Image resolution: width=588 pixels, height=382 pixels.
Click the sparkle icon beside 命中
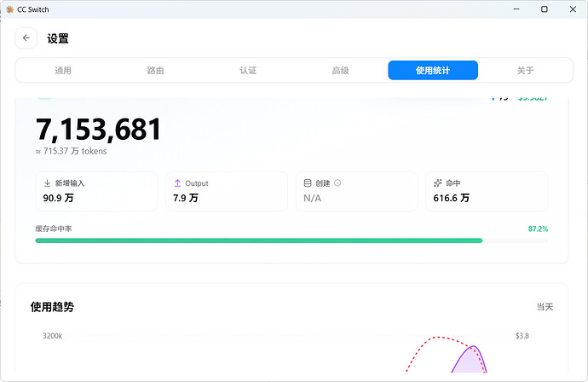click(438, 183)
